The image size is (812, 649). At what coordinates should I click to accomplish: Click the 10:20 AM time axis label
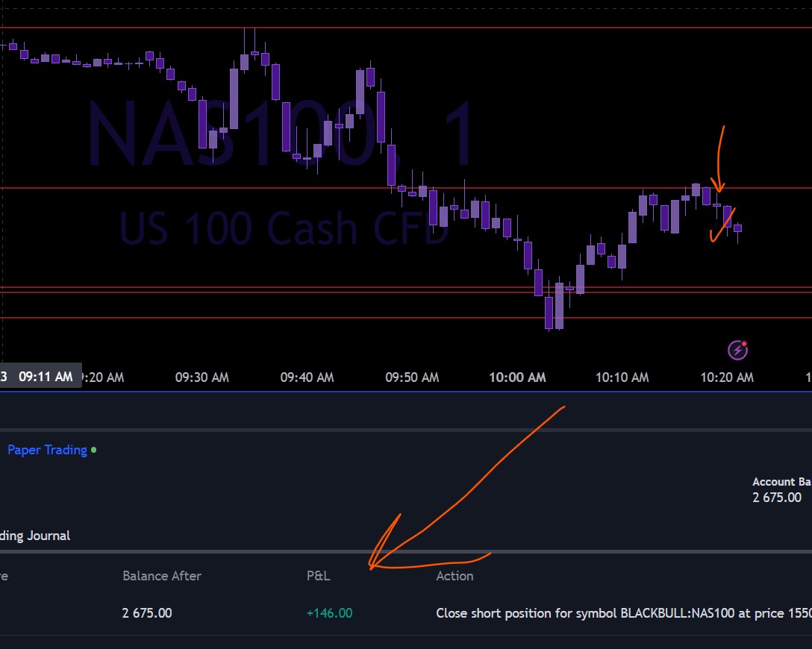pyautogui.click(x=727, y=377)
